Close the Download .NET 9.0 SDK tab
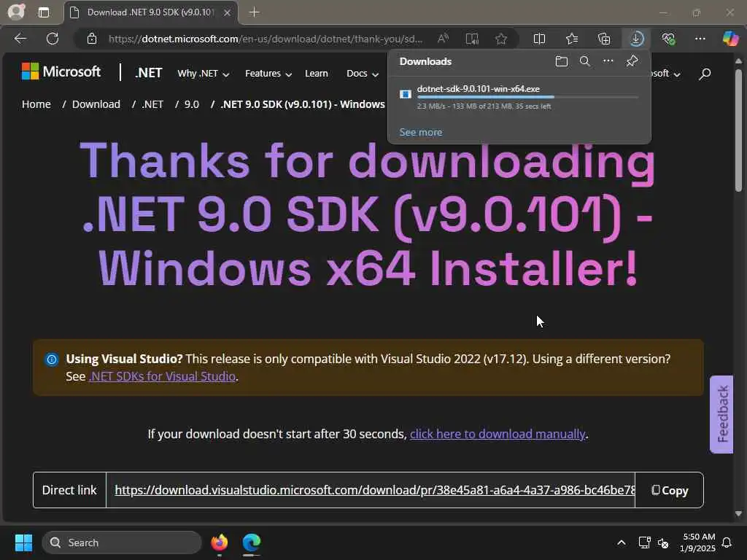The image size is (747, 560). click(228, 12)
